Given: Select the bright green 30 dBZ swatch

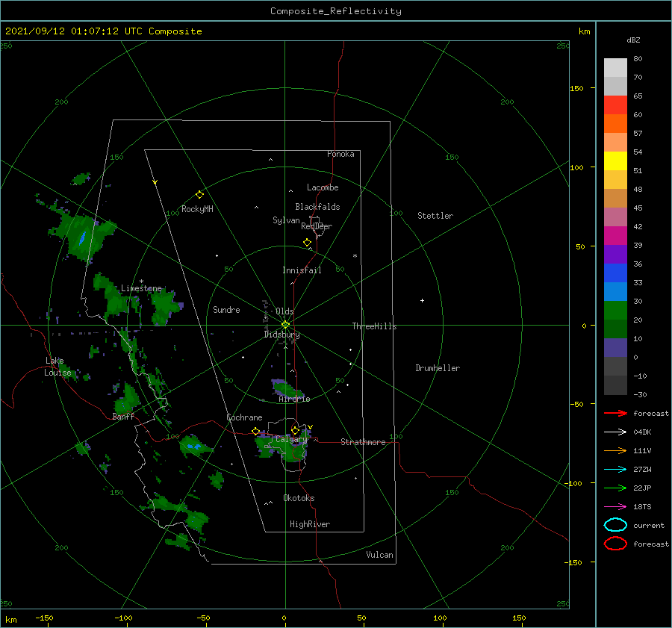Looking at the screenshot, I should (615, 311).
